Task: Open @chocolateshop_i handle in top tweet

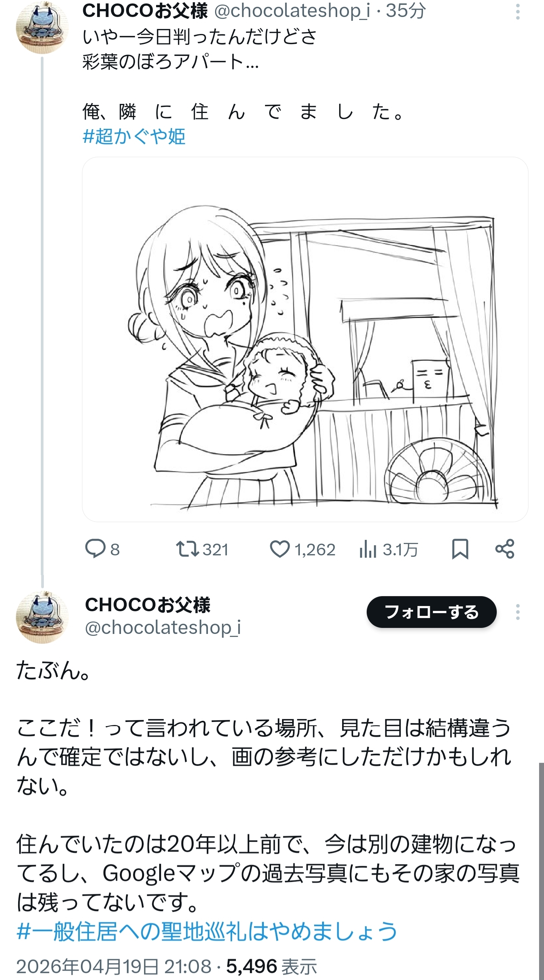Action: (292, 11)
